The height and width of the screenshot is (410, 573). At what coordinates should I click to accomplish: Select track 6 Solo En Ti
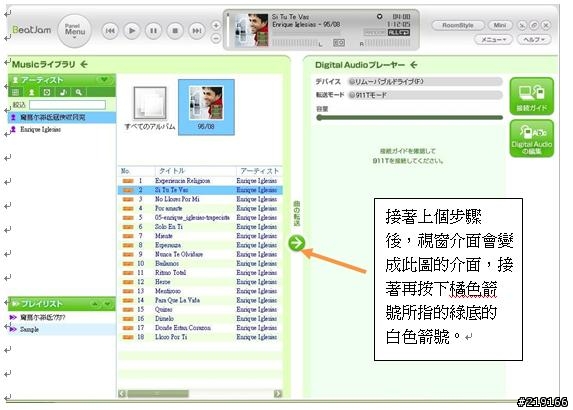[200, 227]
